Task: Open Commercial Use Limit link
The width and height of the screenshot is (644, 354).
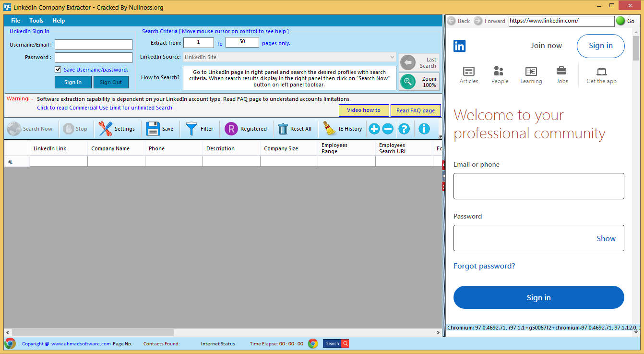Action: point(105,108)
